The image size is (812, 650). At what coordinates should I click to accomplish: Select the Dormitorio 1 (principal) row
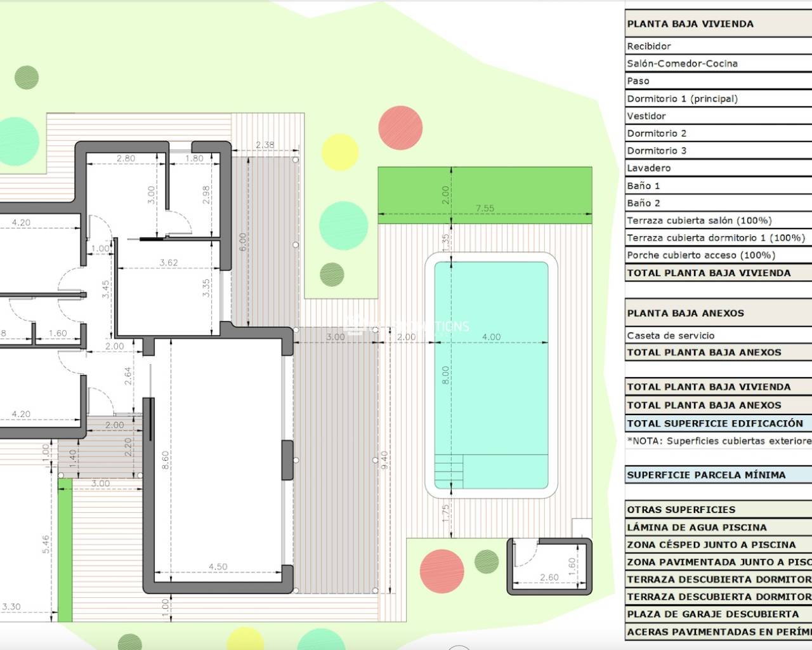point(683,98)
